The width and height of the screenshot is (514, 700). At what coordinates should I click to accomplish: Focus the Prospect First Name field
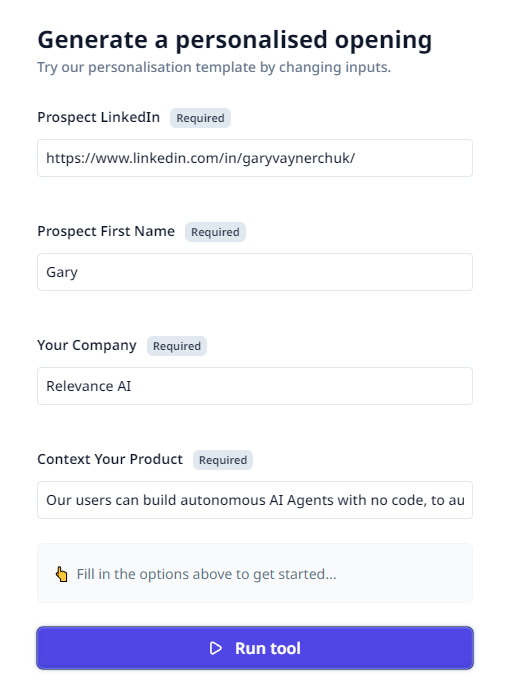point(255,272)
